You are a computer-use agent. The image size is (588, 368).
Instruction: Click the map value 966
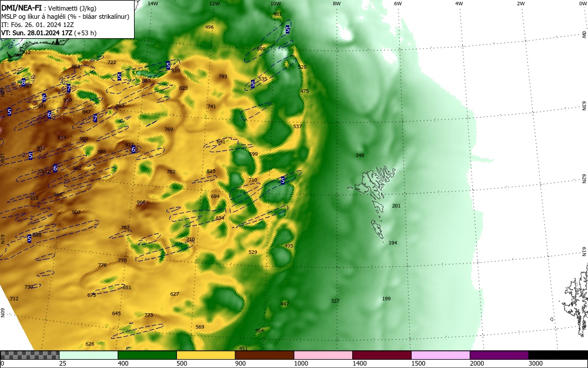point(141,202)
